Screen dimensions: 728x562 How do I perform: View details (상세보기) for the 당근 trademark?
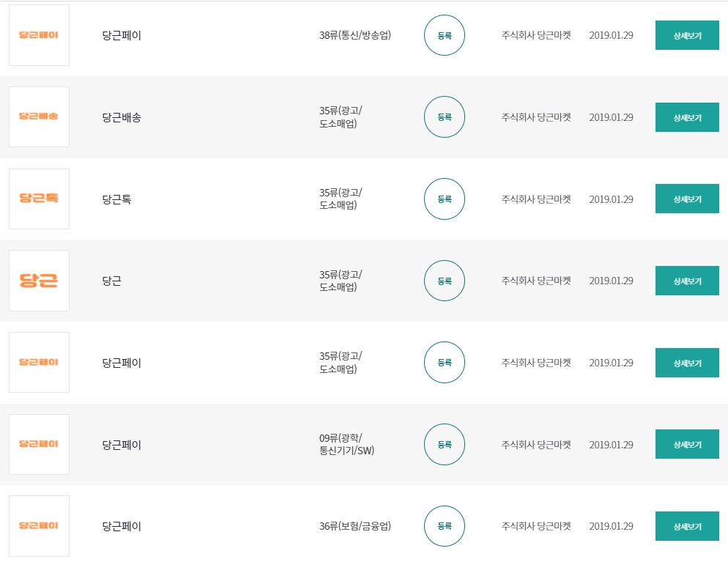tap(686, 281)
